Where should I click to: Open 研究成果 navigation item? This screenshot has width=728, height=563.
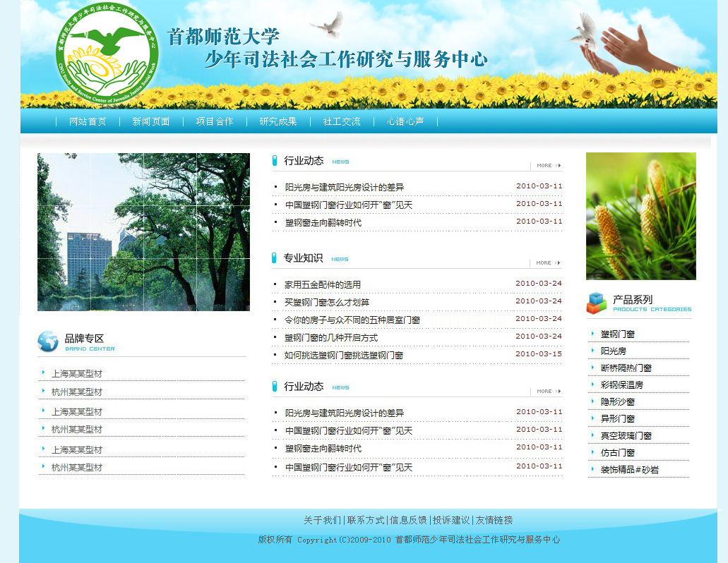click(278, 121)
